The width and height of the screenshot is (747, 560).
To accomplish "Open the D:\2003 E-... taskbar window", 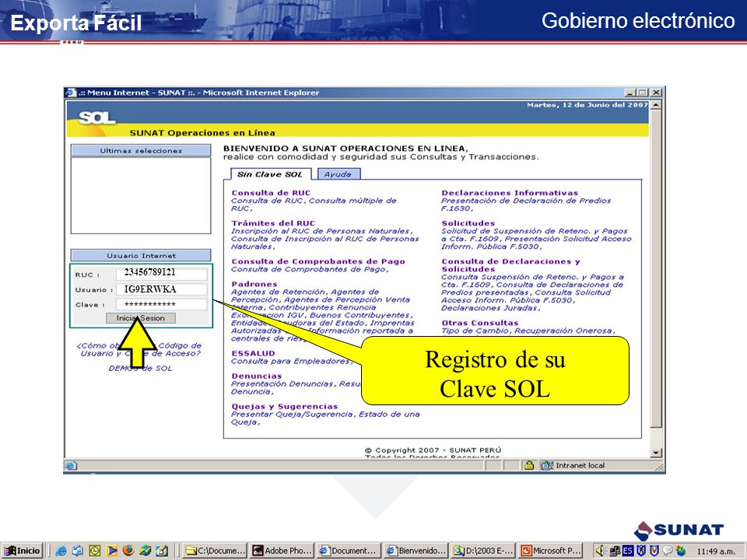I will (483, 551).
